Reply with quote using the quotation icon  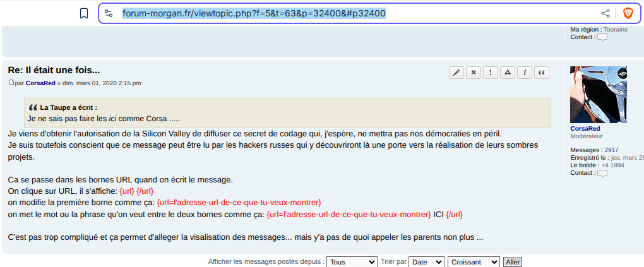tap(542, 73)
